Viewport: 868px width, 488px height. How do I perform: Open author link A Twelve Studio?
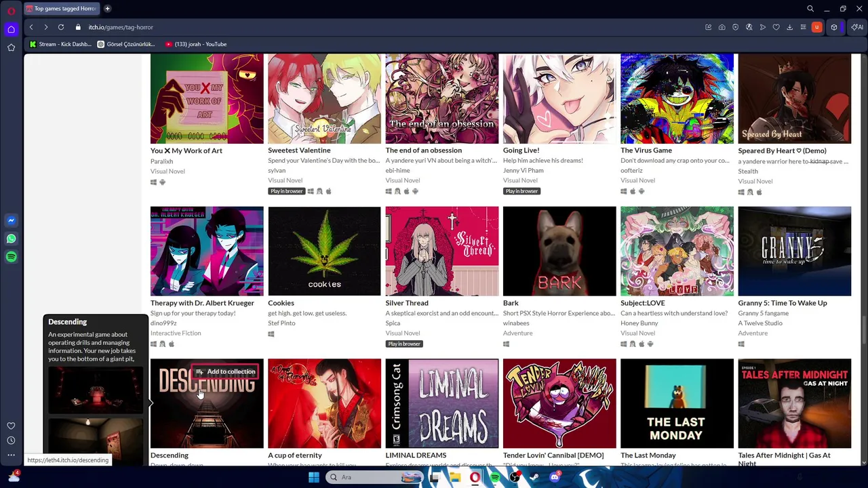point(760,323)
